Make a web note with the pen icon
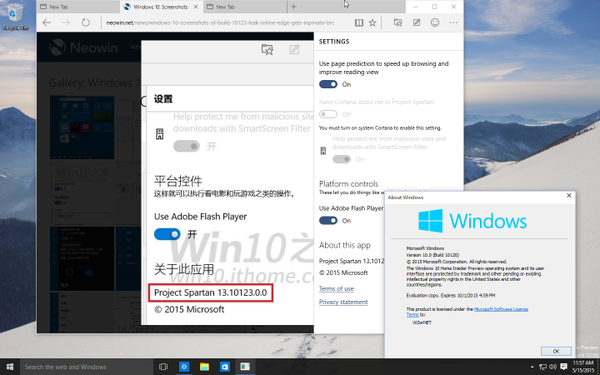The image size is (600, 375). (416, 23)
